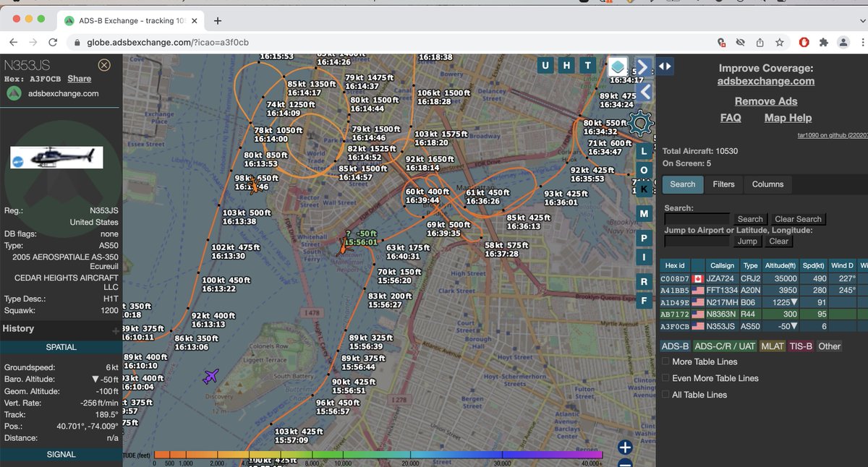868x467 pixels.
Task: Switch to the Filters tab
Action: [723, 184]
